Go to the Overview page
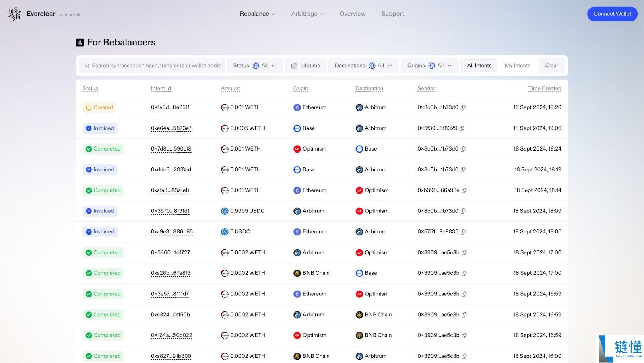 tap(353, 14)
